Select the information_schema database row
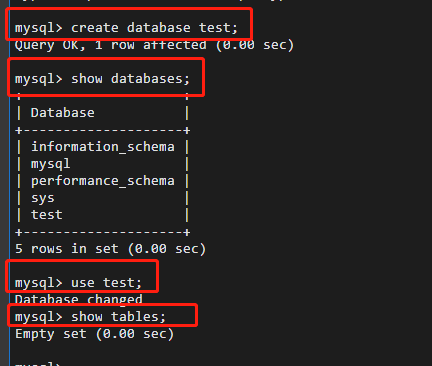 coord(103,147)
